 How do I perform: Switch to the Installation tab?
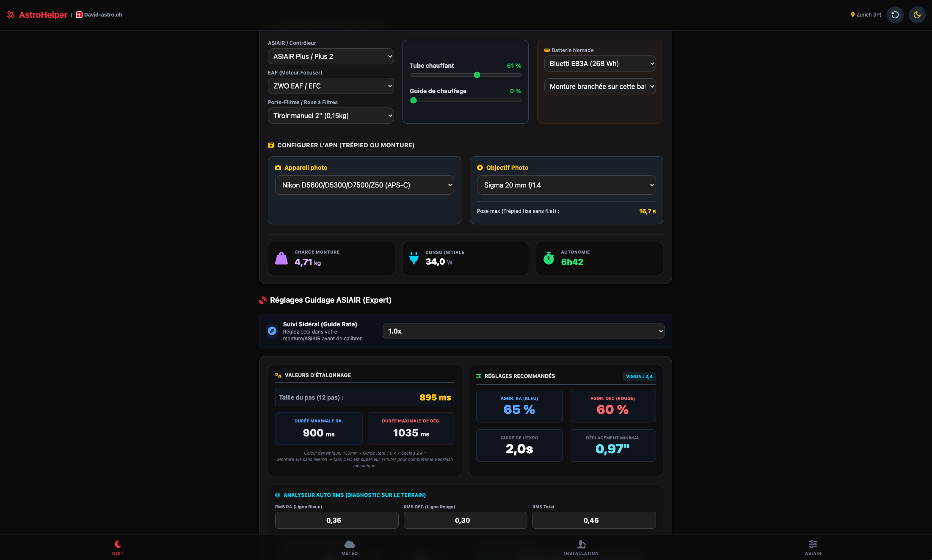(x=581, y=547)
